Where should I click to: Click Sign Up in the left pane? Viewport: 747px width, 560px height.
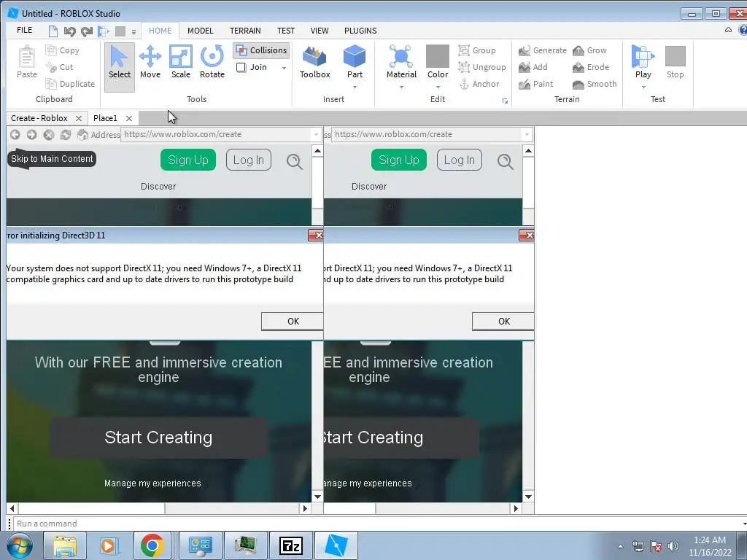[x=187, y=160]
